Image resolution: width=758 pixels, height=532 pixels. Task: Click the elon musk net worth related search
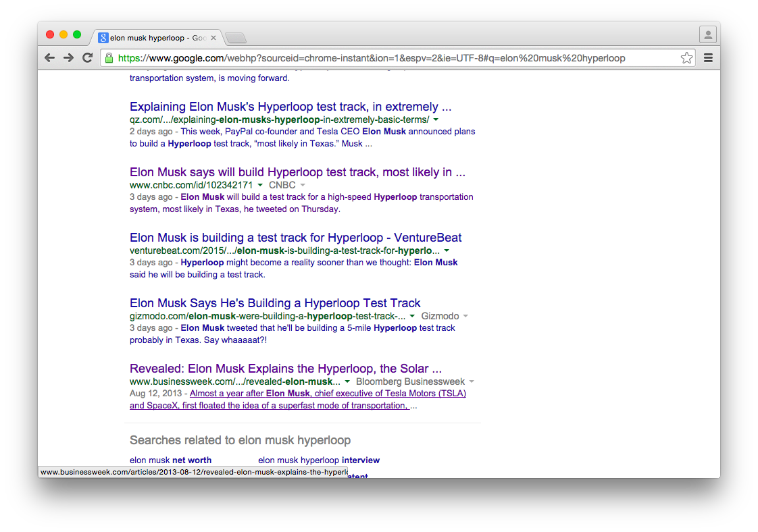tap(171, 460)
